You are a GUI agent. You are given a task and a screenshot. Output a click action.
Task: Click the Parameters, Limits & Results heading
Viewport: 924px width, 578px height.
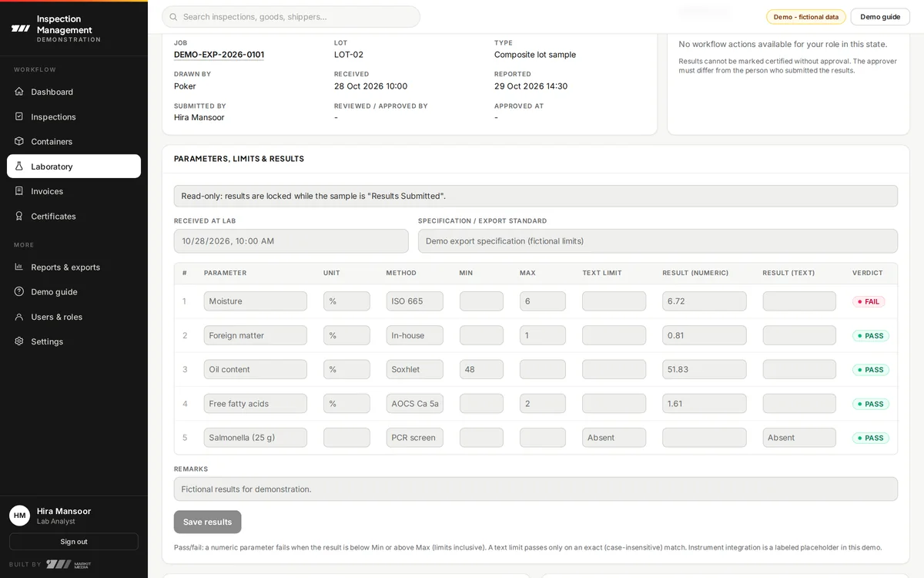tap(239, 159)
